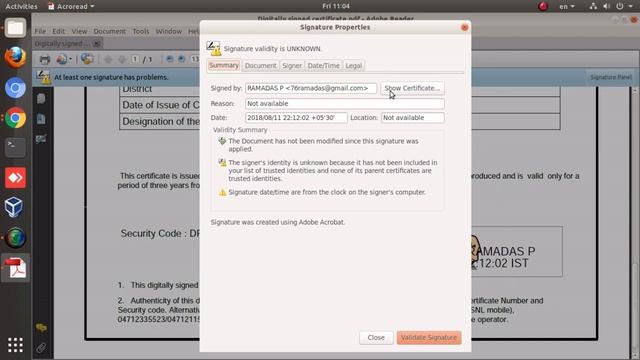The width and height of the screenshot is (640, 360).
Task: Open the Tools menu
Action: (x=140, y=31)
